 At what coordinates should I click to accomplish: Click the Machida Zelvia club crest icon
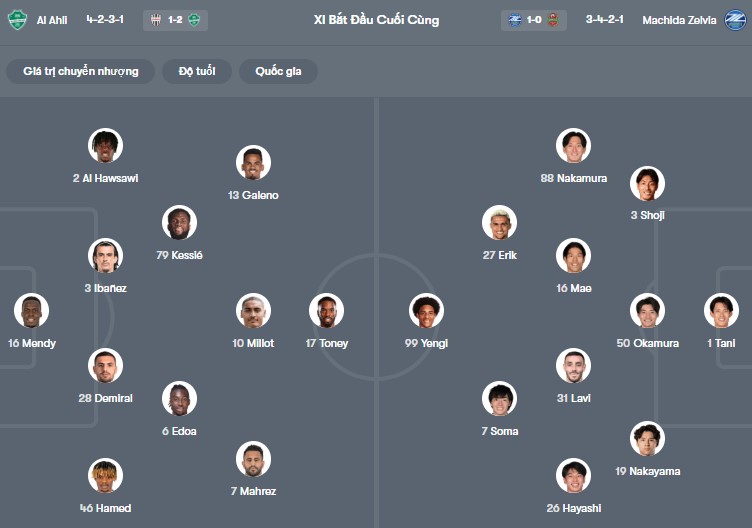pos(735,20)
